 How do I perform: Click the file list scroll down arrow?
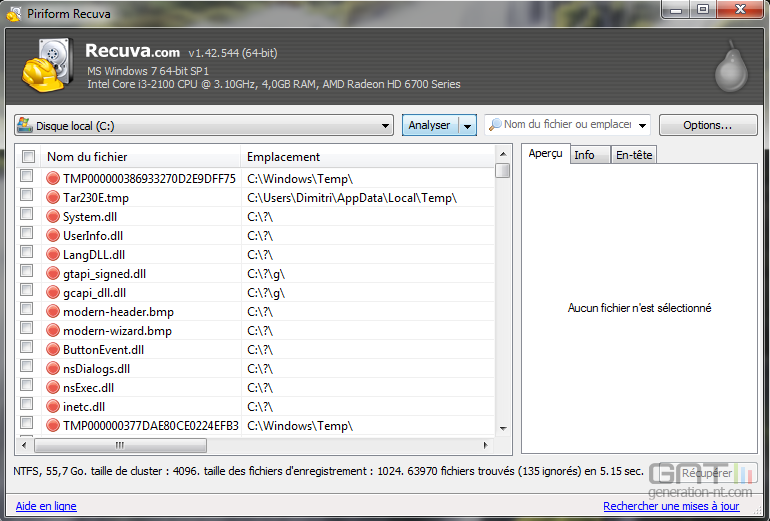[x=503, y=429]
